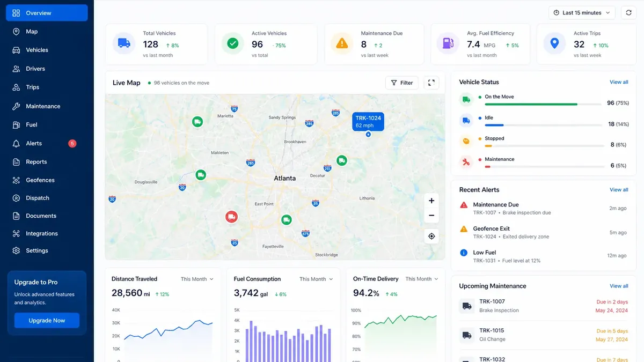This screenshot has height=362, width=644.
Task: Click the Upgrade Now button
Action: 47,321
